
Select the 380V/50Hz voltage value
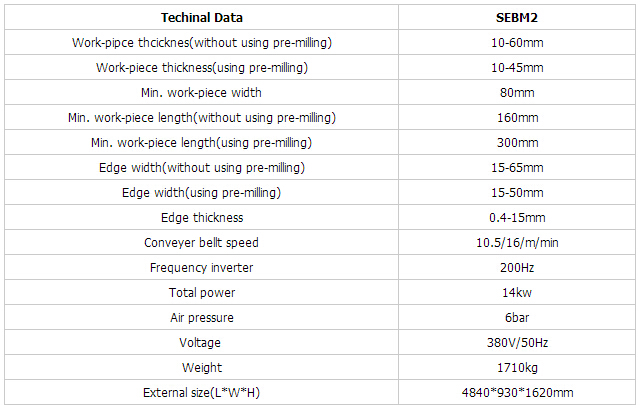click(x=518, y=343)
